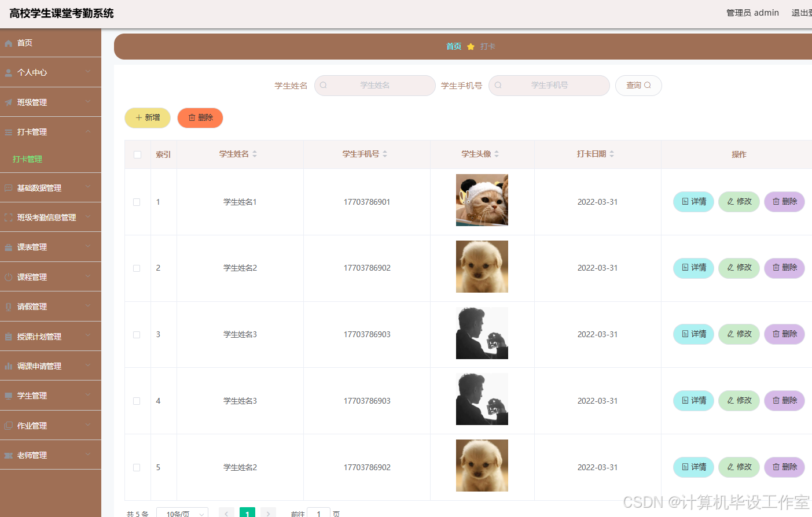Image resolution: width=812 pixels, height=517 pixels.
Task: Expand 基础数据管理 menu chevron
Action: click(x=88, y=187)
